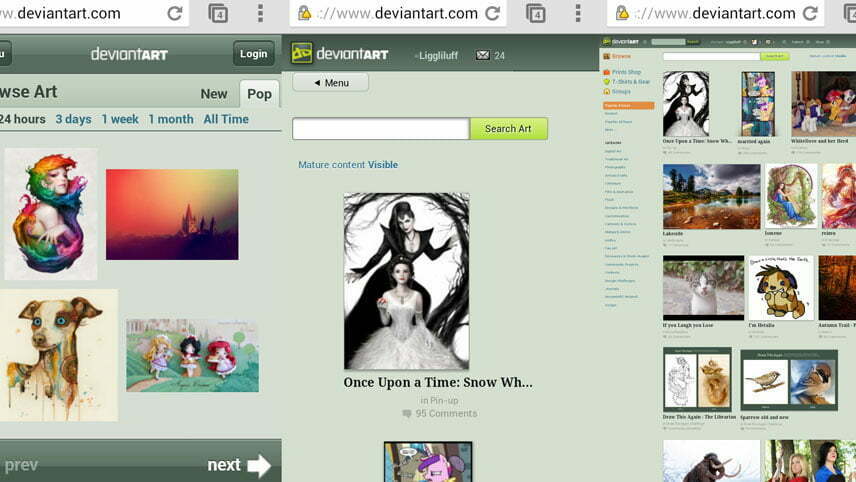Open the 'married again' pony comic thumbnail

[758, 104]
